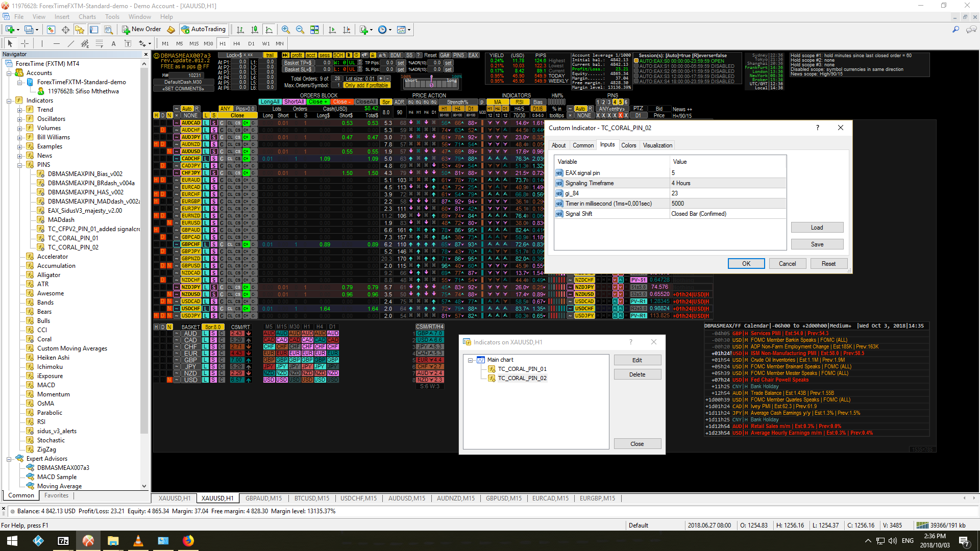Select the horizontal line drawing tool
Image resolution: width=980 pixels, height=551 pixels.
click(x=56, y=43)
